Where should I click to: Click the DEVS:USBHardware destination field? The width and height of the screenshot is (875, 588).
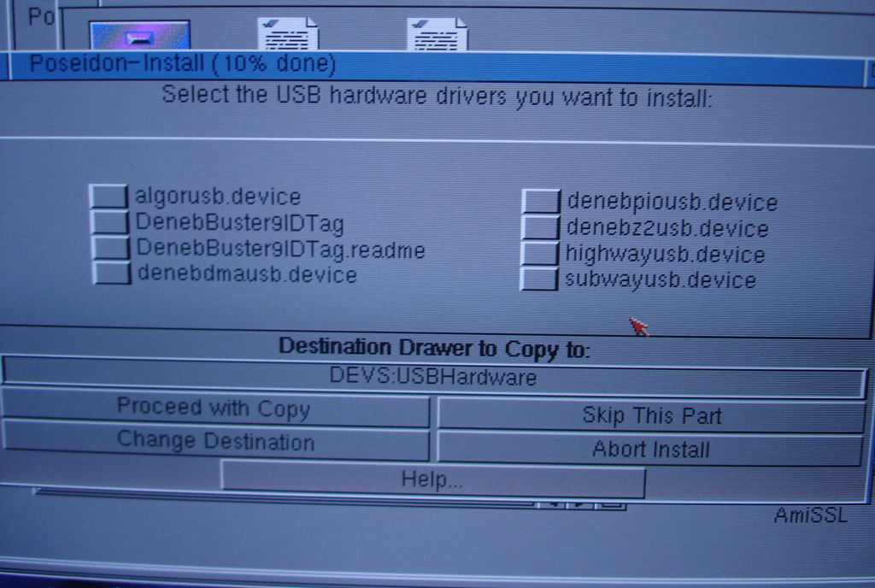(434, 377)
